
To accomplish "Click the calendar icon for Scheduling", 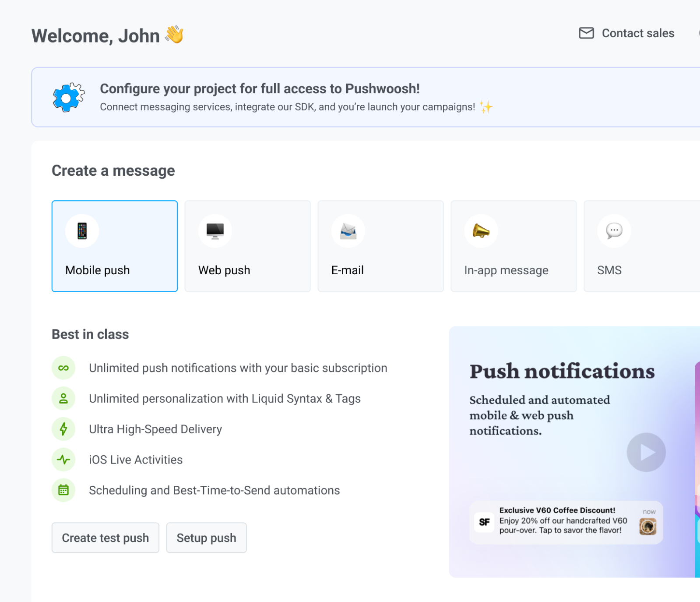I will pos(63,490).
